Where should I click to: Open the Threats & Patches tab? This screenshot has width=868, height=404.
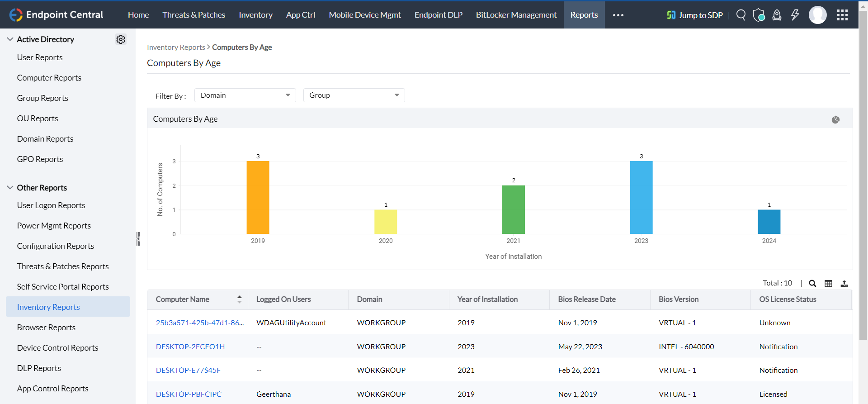193,15
